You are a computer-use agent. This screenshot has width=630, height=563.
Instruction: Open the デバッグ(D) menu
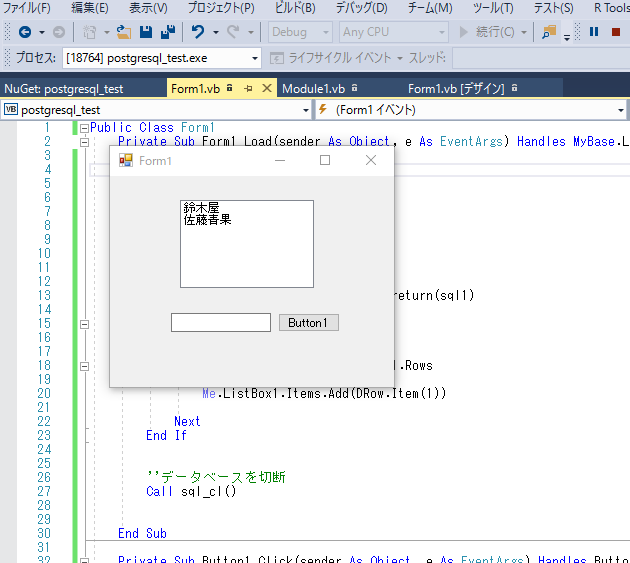tap(361, 8)
